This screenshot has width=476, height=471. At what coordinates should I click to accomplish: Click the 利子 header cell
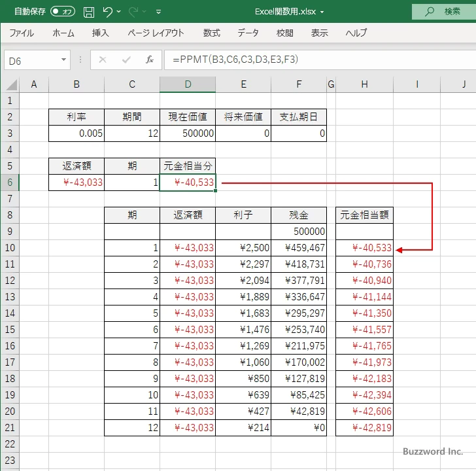point(243,215)
